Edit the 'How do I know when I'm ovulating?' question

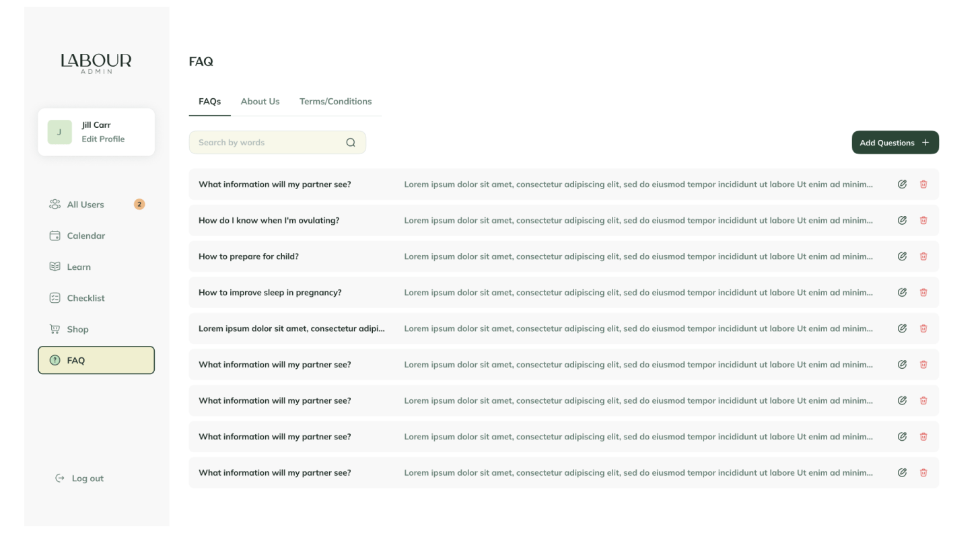(x=902, y=220)
